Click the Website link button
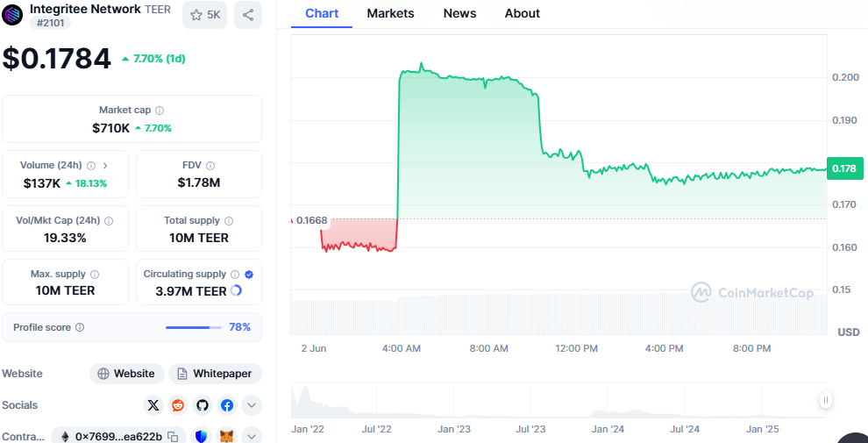Screen dimensions: 868x443 126,374
